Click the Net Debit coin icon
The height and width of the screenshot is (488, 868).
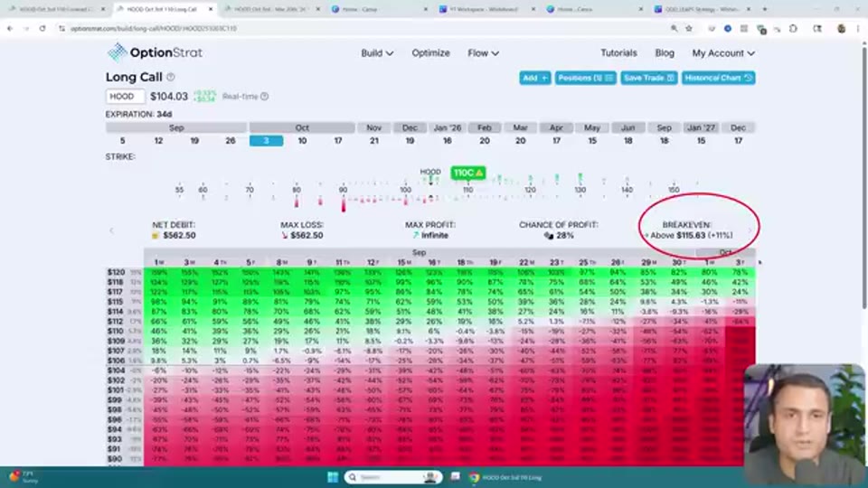156,236
